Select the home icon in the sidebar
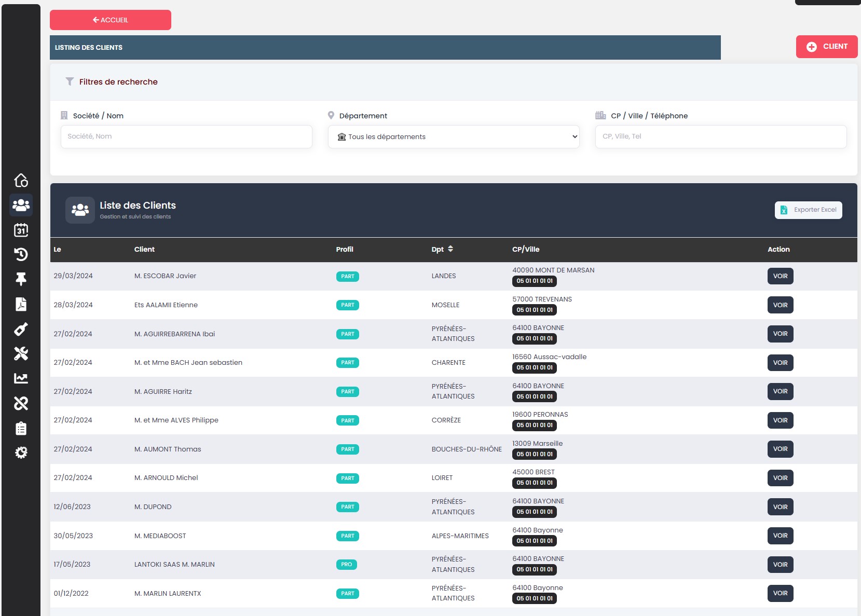The height and width of the screenshot is (616, 861). pyautogui.click(x=21, y=181)
